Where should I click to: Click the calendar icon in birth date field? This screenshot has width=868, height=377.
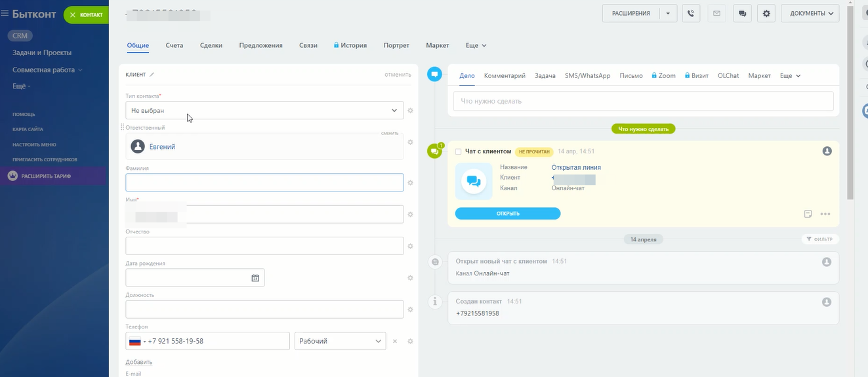tap(255, 278)
